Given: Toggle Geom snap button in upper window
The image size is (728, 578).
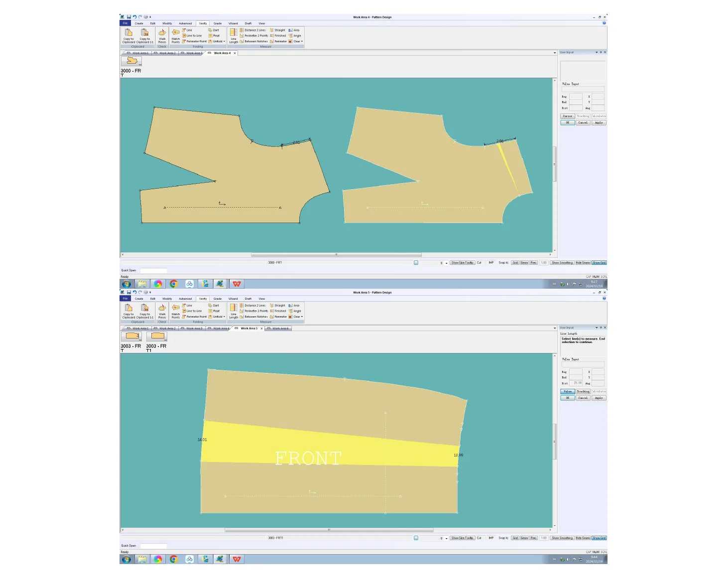Looking at the screenshot, I should pyautogui.click(x=524, y=263).
